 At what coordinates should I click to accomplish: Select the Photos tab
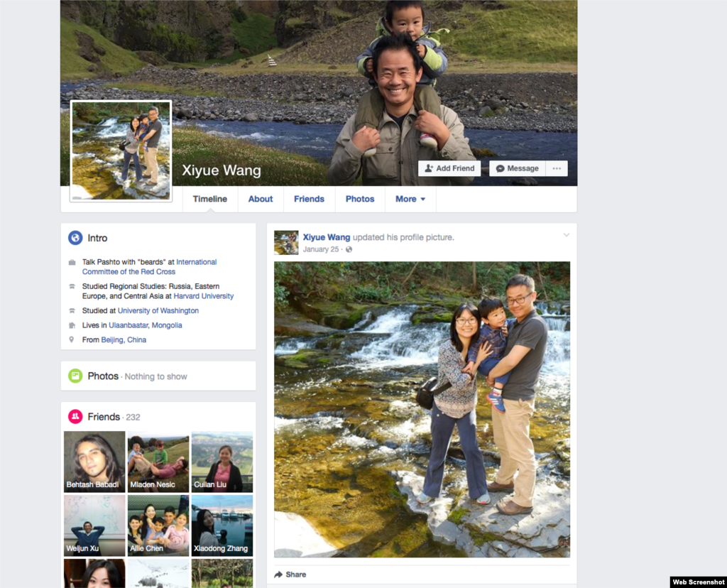click(x=360, y=199)
